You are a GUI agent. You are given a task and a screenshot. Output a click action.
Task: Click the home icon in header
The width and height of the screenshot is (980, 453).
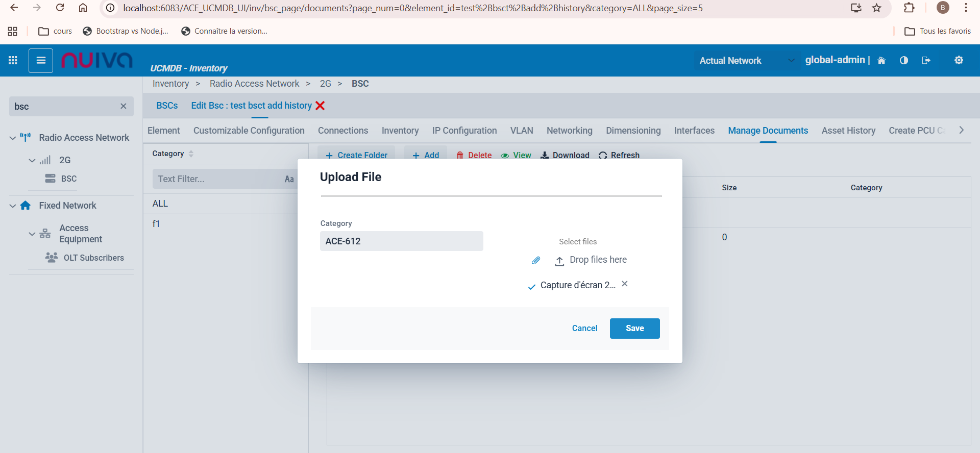pyautogui.click(x=881, y=61)
